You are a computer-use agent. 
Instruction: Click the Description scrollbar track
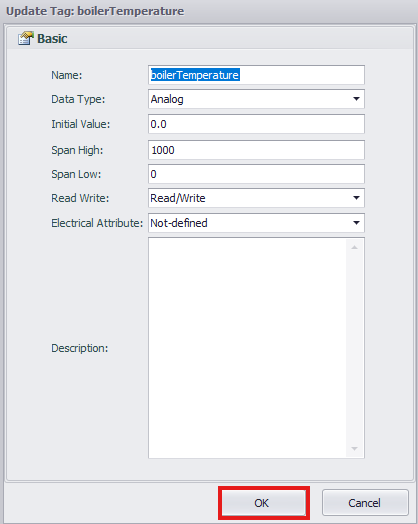click(x=355, y=348)
